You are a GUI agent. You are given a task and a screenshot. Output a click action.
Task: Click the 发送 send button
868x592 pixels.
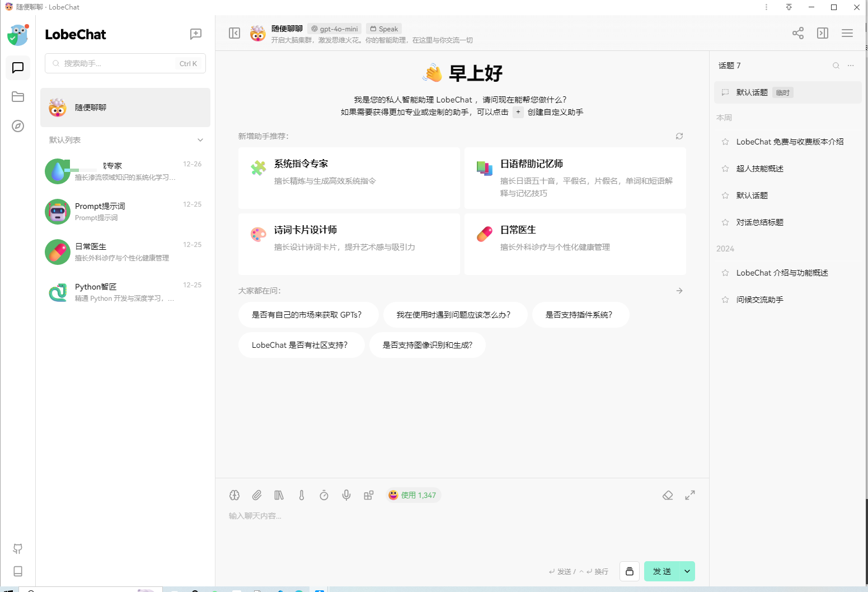(662, 571)
